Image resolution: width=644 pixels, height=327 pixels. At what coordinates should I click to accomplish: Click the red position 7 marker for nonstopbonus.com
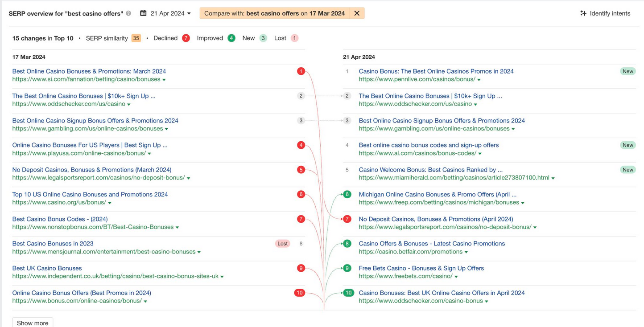click(x=301, y=219)
